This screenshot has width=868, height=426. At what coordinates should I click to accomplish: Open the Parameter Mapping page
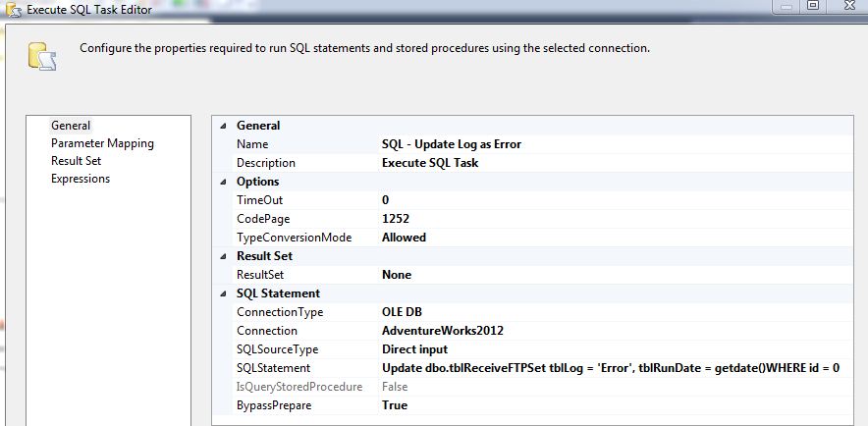pos(102,143)
